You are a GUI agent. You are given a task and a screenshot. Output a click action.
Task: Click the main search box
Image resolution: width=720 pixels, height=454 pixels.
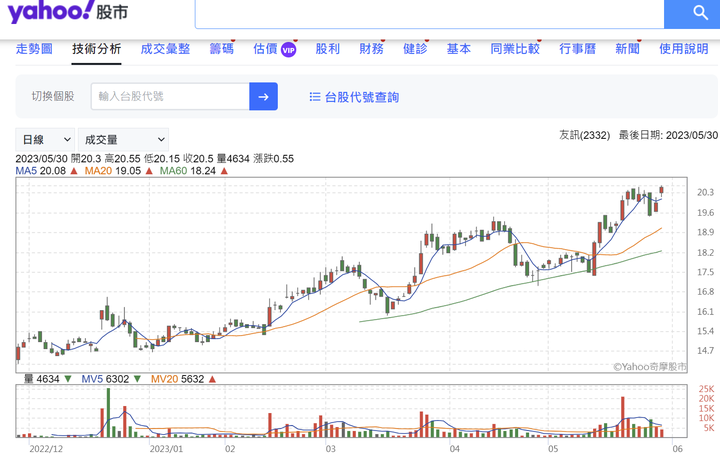[x=430, y=13]
